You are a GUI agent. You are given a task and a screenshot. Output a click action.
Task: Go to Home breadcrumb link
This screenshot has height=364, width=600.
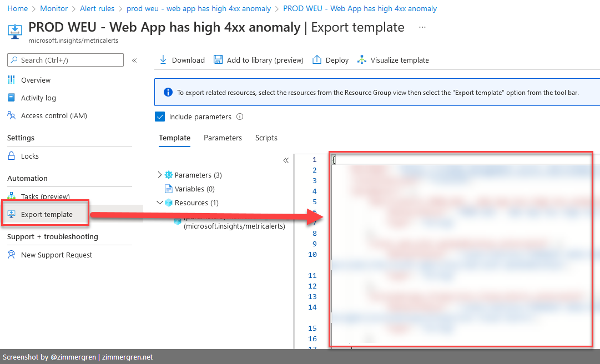(x=18, y=8)
